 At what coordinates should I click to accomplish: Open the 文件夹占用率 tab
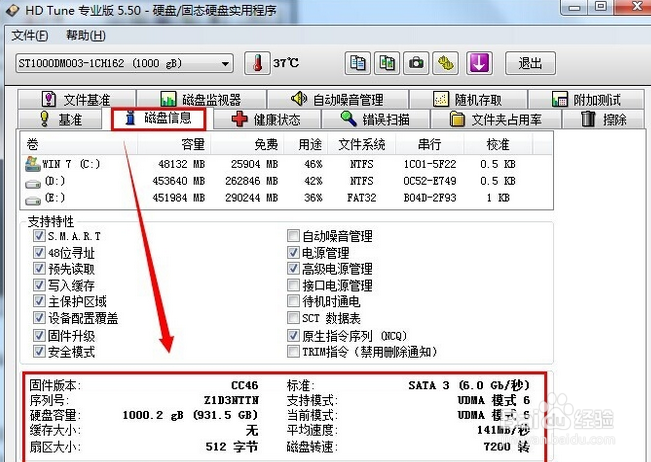(496, 120)
